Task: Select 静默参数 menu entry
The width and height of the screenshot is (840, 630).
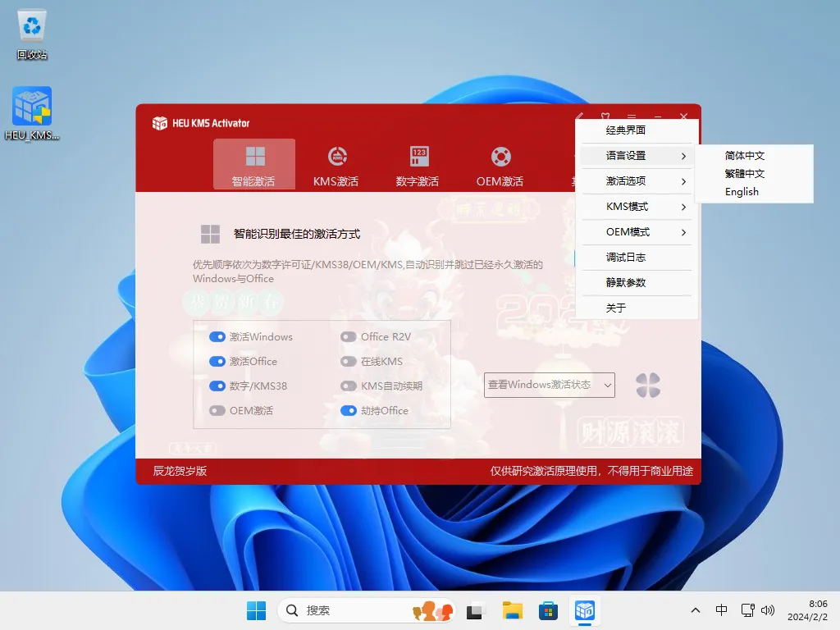Action: pos(637,282)
